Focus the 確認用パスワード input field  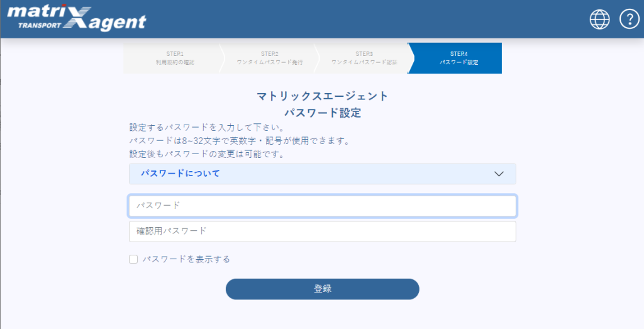[x=323, y=231]
